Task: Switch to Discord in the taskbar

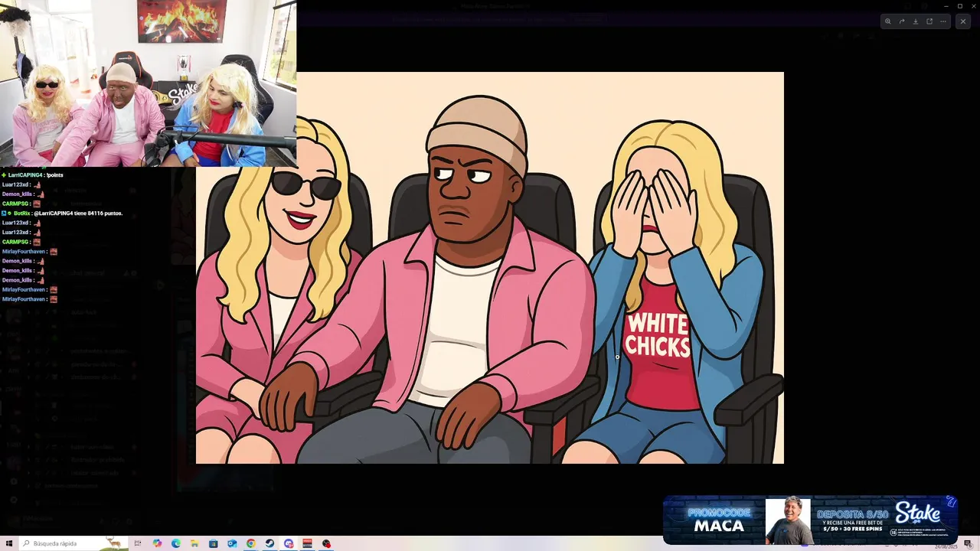Action: [x=289, y=543]
